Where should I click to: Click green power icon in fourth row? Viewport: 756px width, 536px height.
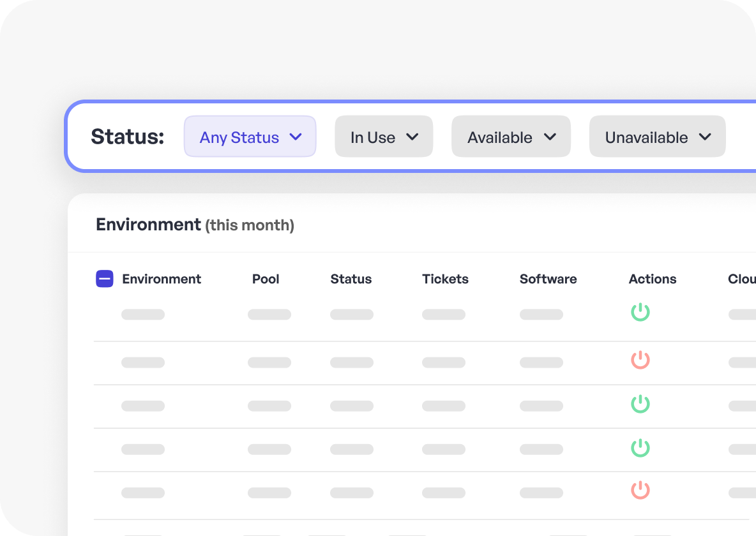tap(640, 448)
